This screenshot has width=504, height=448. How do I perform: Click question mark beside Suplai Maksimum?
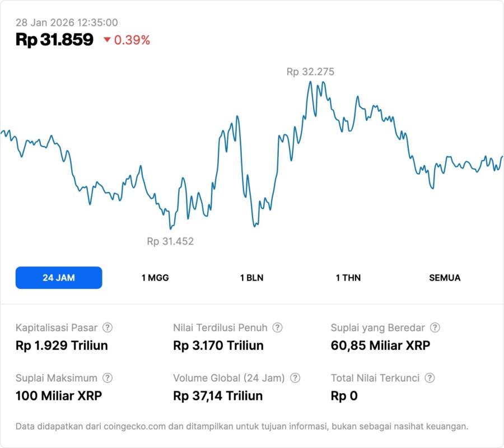108,378
